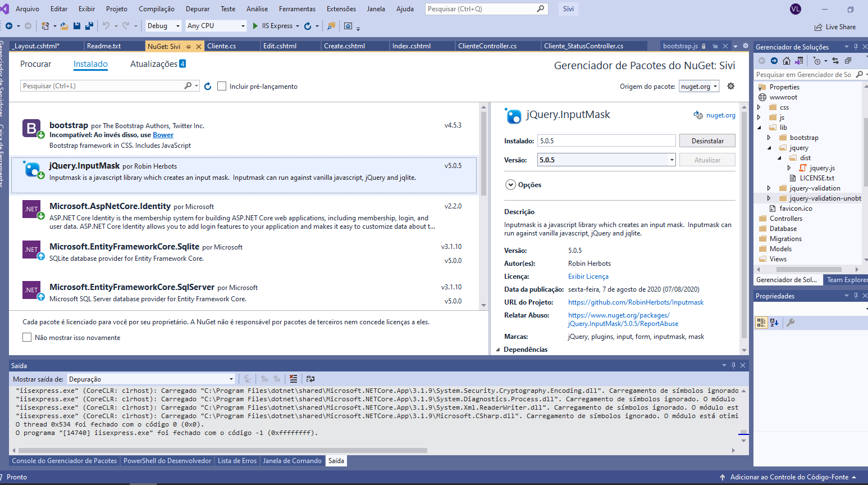This screenshot has width=868, height=485.
Task: Select favicon.ico in Solution Explorer
Action: click(796, 208)
